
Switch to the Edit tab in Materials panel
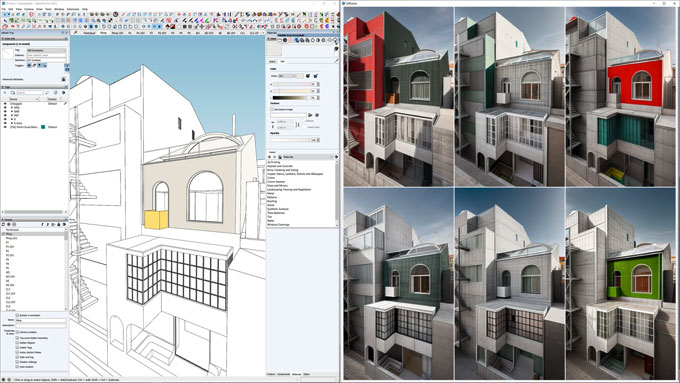282,62
